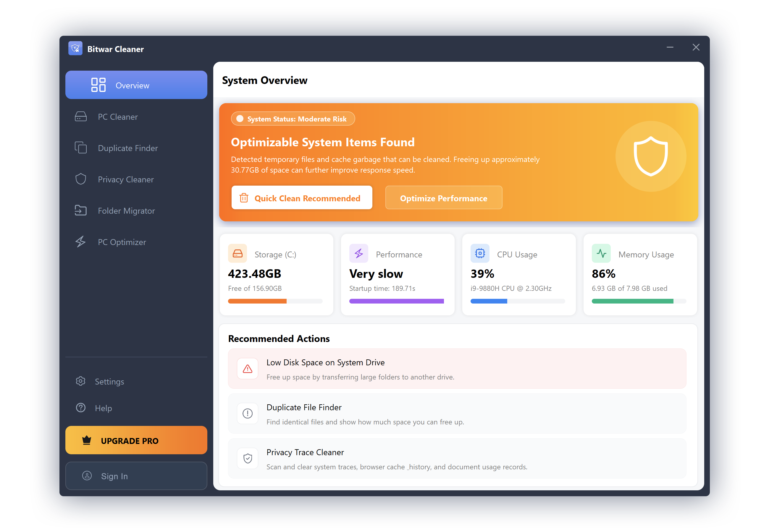Click the System Overview heading
Viewport: 769px width, 532px height.
click(x=264, y=80)
